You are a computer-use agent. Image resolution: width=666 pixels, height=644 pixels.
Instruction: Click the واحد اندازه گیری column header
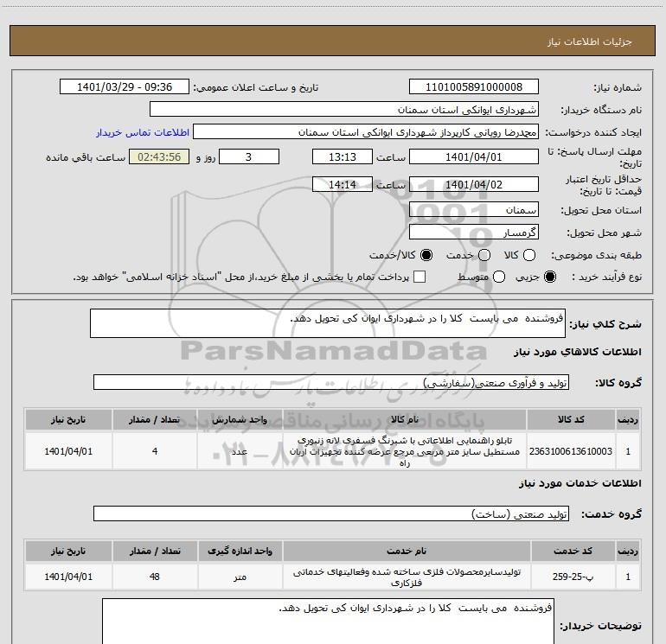(240, 551)
